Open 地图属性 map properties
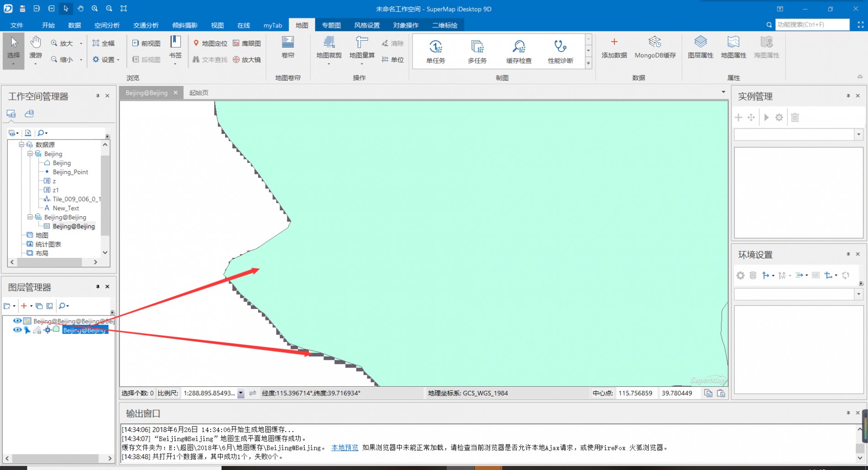 pyautogui.click(x=733, y=48)
